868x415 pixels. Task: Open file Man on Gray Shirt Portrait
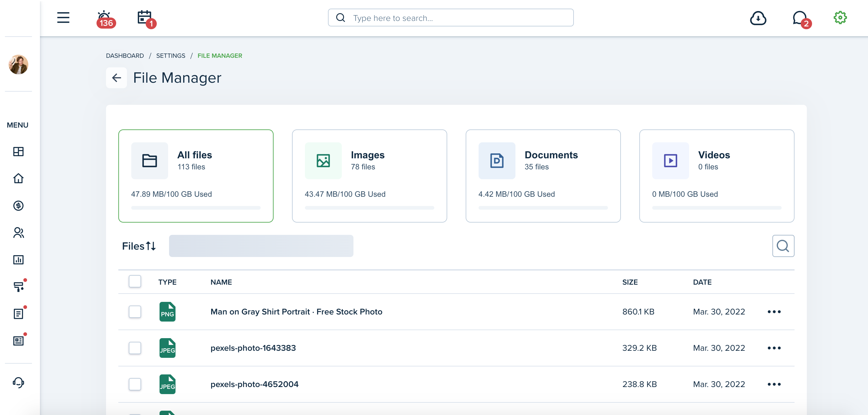(x=296, y=312)
